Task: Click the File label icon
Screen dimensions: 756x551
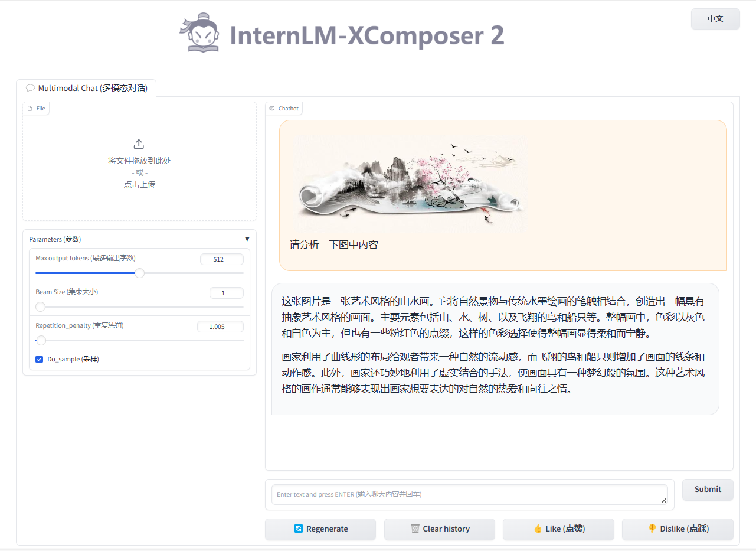Action: [30, 109]
